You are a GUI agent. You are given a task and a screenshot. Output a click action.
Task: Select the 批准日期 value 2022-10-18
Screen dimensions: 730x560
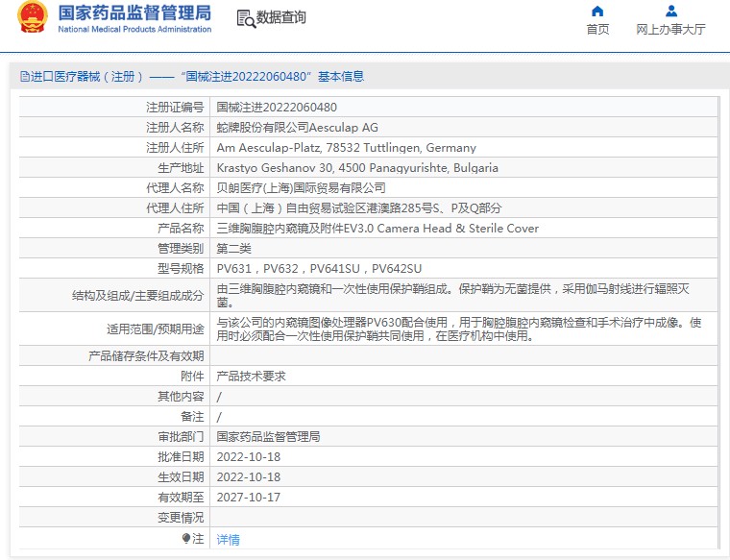point(249,456)
